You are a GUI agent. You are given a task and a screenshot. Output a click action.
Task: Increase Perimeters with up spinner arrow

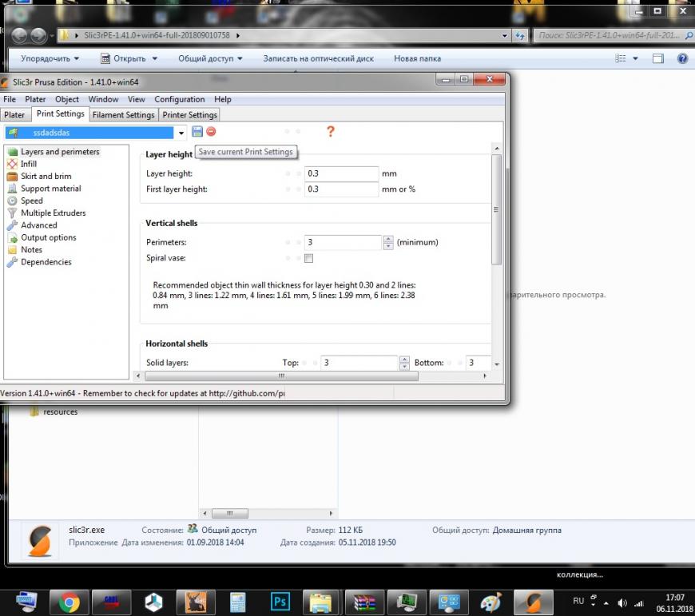point(388,239)
